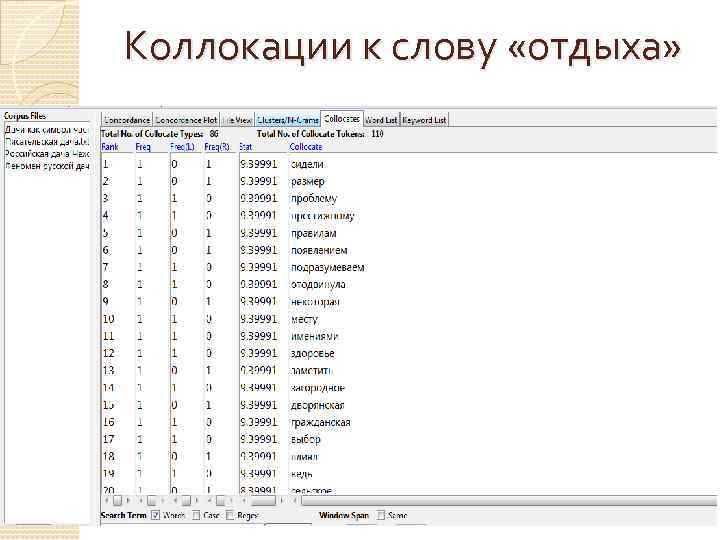This screenshot has height=540, width=720.
Task: Select corpus file starting with 'Писательская дача'
Action: pyautogui.click(x=47, y=142)
